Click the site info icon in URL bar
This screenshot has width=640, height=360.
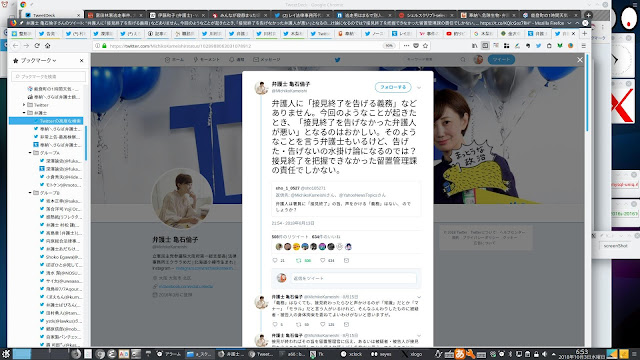[x=97, y=46]
